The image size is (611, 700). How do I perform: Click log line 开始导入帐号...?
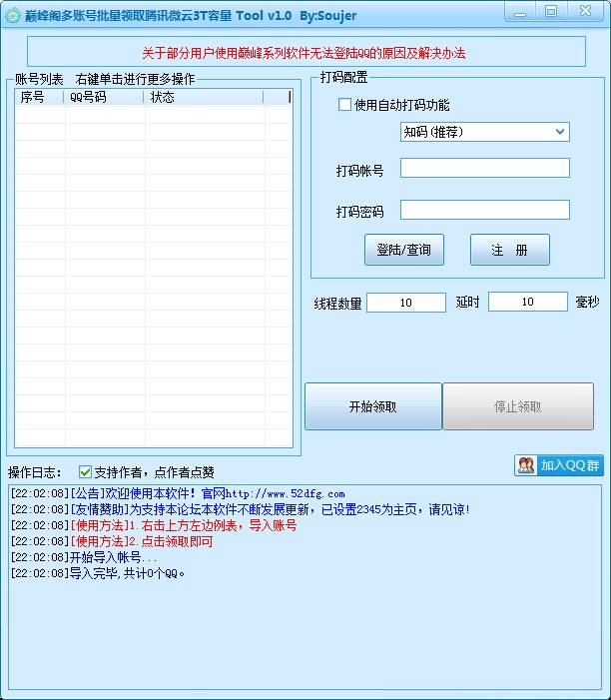click(x=84, y=557)
